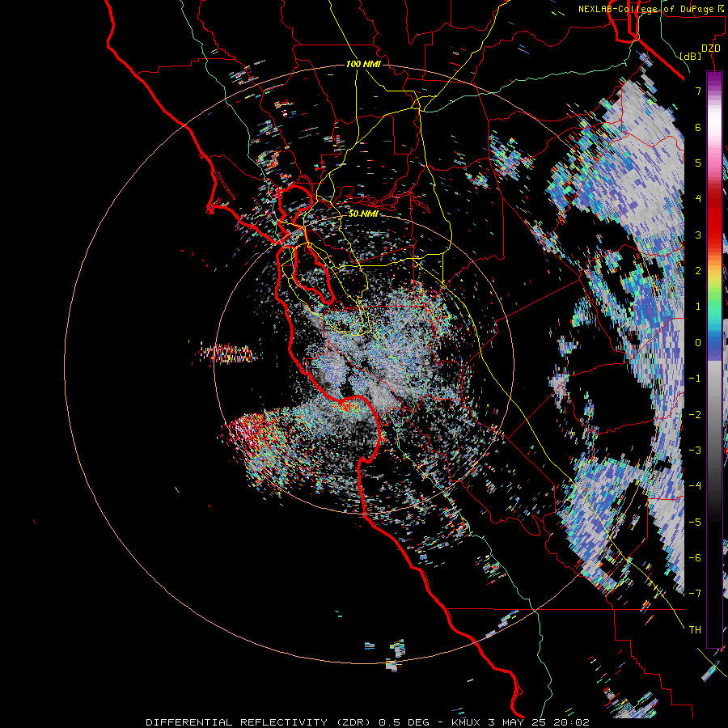Click the -6 dB tick label on legend
The height and width of the screenshot is (728, 728).
(x=695, y=557)
